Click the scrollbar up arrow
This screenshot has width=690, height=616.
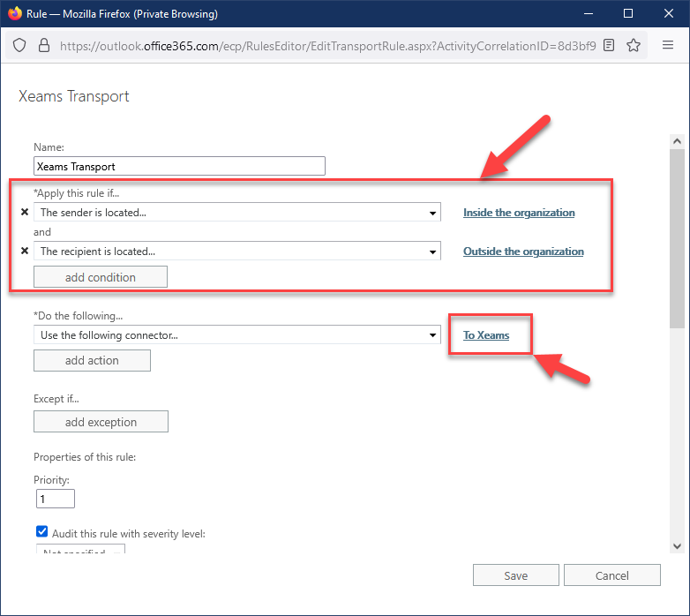(x=677, y=141)
